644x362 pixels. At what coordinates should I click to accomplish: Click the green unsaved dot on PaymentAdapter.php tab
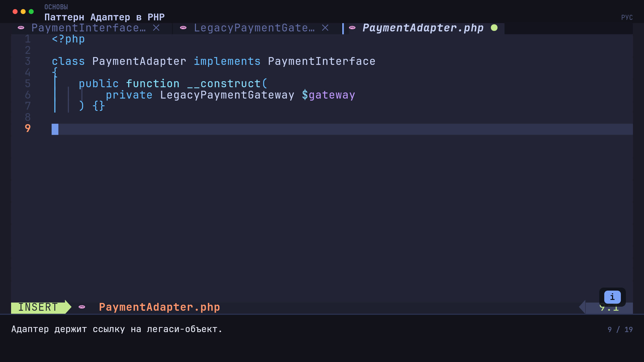pos(494,28)
